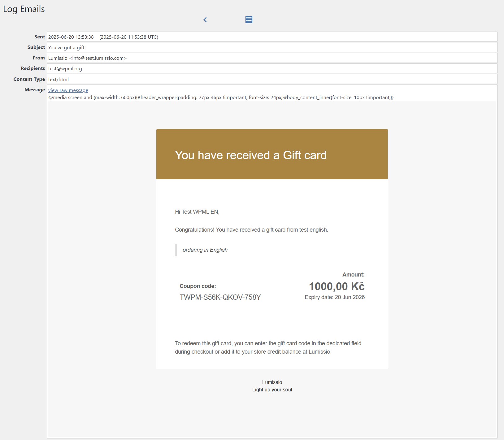Screen dimensions: 504x440
Task: Select coupon code TWPM-S56K-QKOV-758Y
Action: pyautogui.click(x=220, y=297)
